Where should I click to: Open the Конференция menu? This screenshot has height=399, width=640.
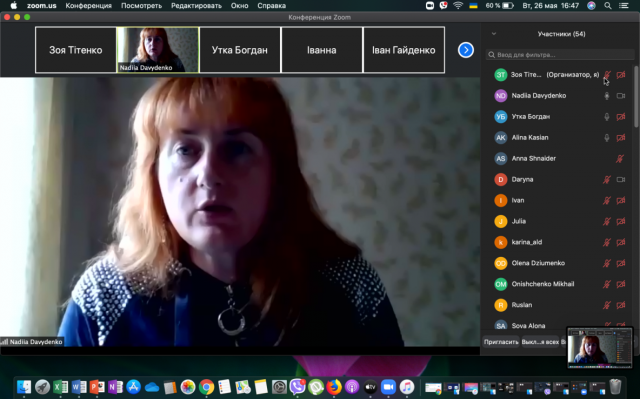click(89, 6)
